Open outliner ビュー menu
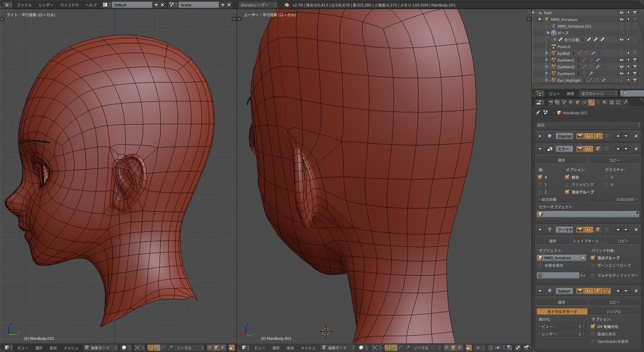 [x=554, y=93]
